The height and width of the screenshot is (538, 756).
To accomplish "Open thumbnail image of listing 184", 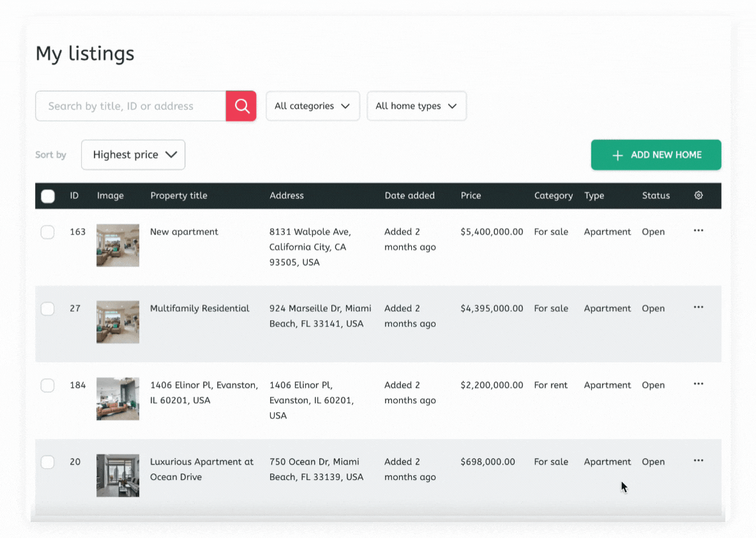I will click(x=117, y=399).
